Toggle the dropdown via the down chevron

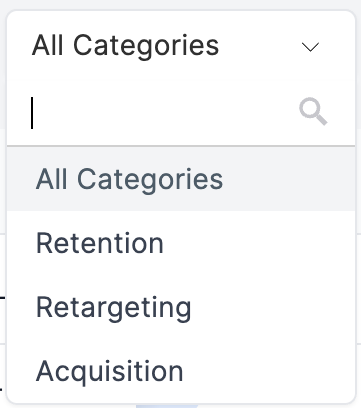[x=310, y=47]
